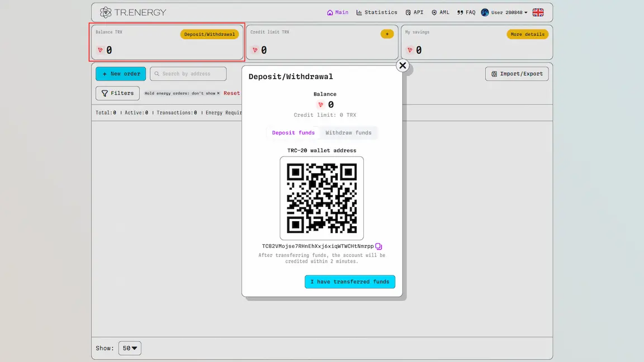
Task: Create a New order
Action: [x=121, y=74]
